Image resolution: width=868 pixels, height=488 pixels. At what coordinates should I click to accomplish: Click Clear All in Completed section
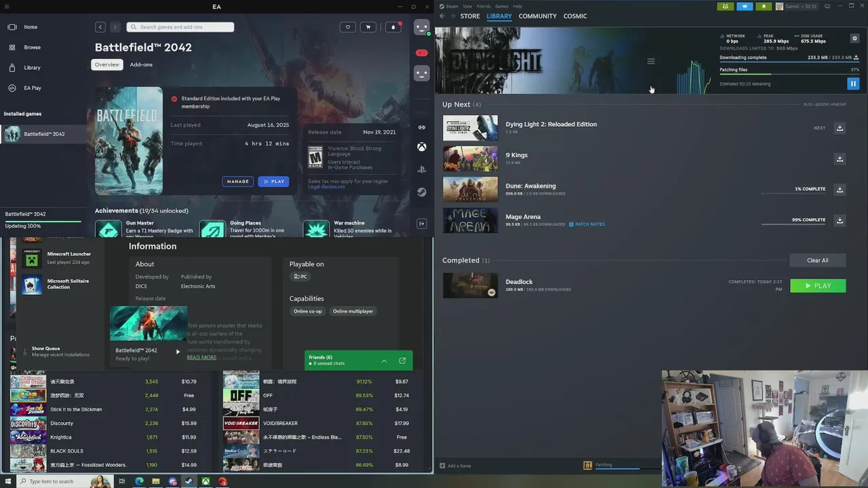[x=818, y=260]
